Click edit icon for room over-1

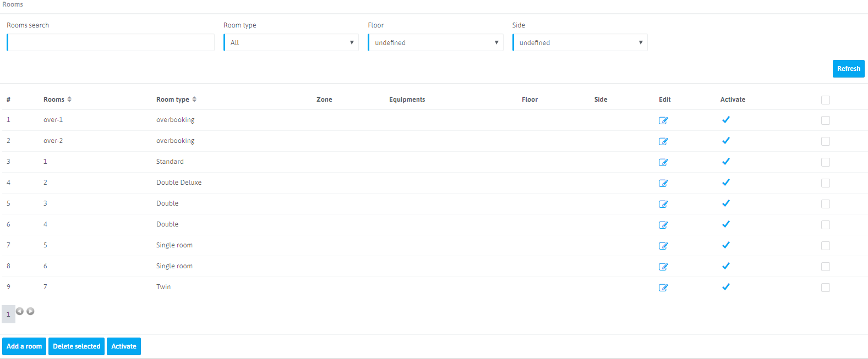[x=663, y=120]
